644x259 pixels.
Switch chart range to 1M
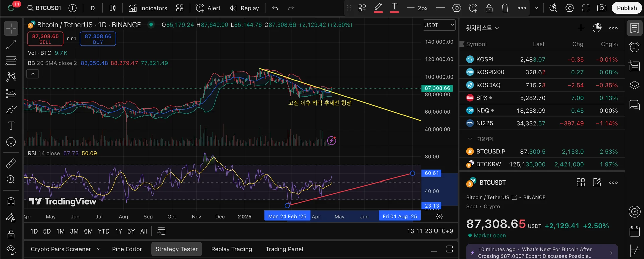[x=61, y=231]
